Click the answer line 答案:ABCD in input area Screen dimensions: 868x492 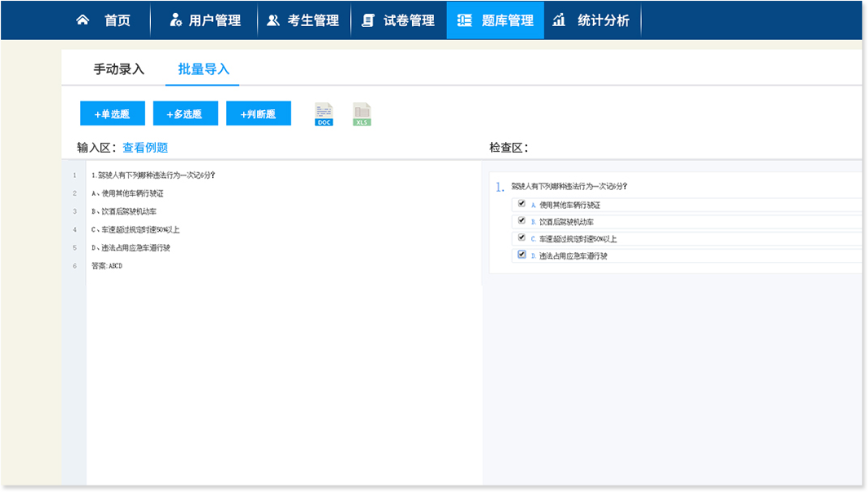[107, 266]
